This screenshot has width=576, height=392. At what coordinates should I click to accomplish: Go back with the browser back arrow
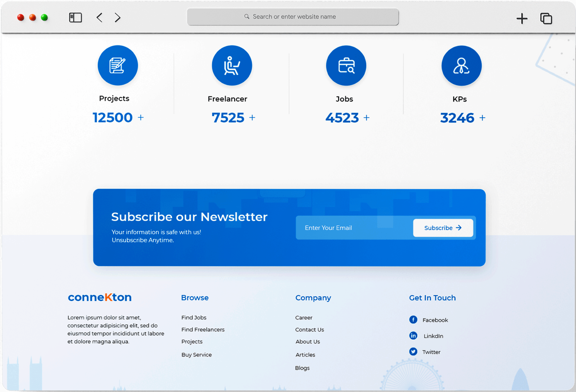(x=99, y=18)
